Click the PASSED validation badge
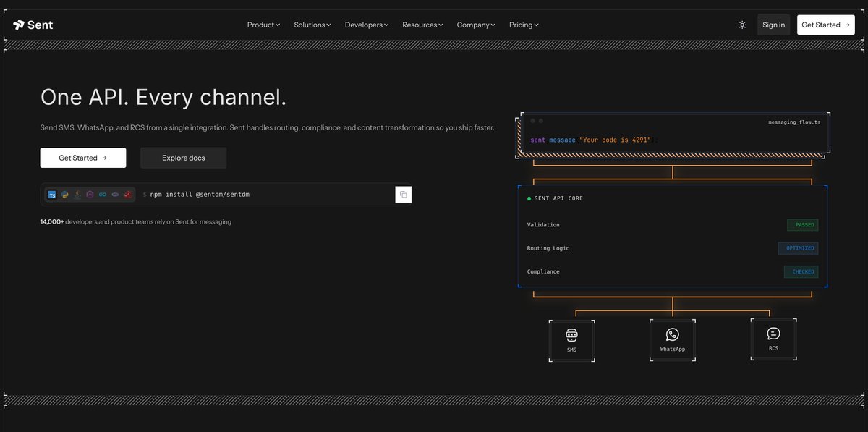The height and width of the screenshot is (432, 868). pos(803,225)
